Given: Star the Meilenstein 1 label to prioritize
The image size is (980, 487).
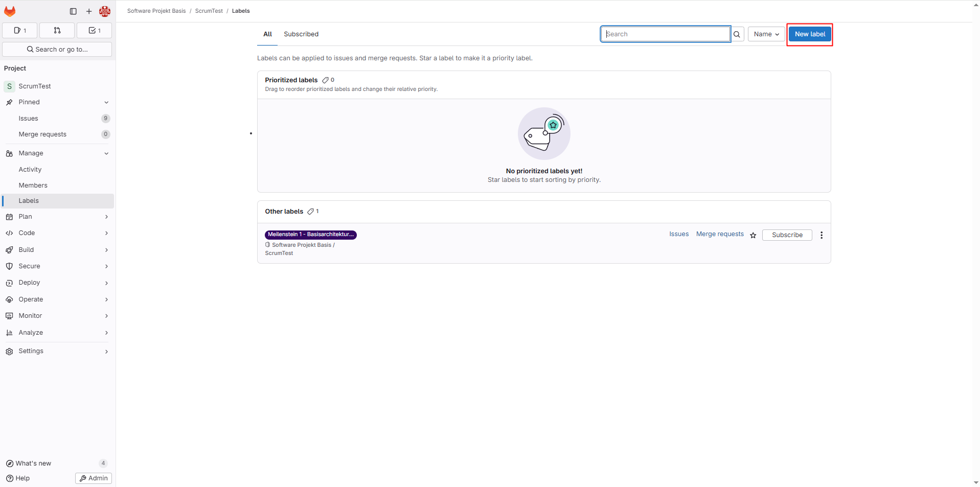Looking at the screenshot, I should point(753,235).
